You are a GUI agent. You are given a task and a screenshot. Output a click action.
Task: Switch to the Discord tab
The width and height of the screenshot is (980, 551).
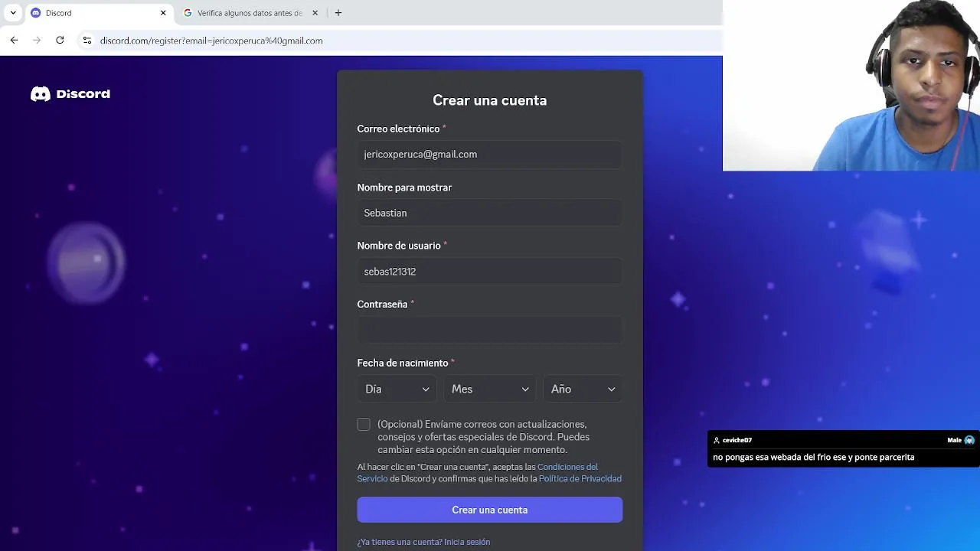coord(98,13)
